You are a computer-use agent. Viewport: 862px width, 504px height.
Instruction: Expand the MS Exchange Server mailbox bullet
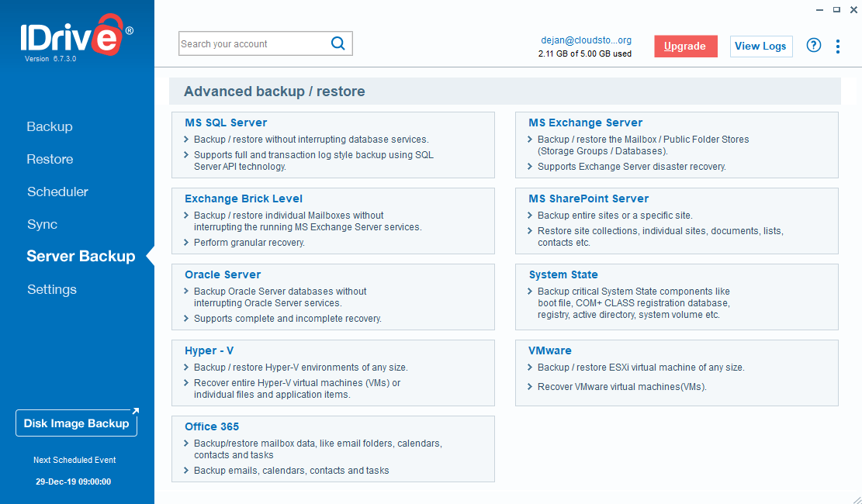tap(529, 140)
